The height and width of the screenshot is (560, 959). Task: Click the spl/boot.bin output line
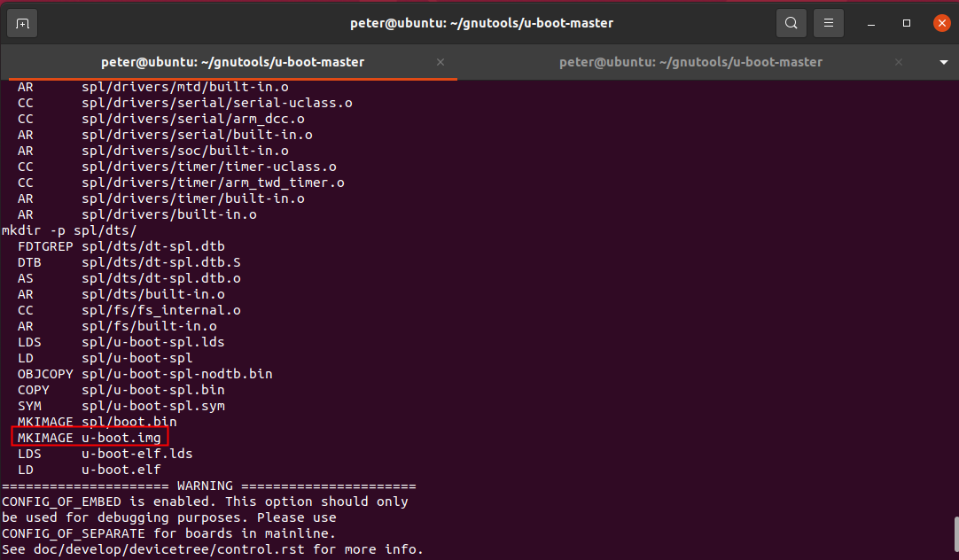point(129,422)
